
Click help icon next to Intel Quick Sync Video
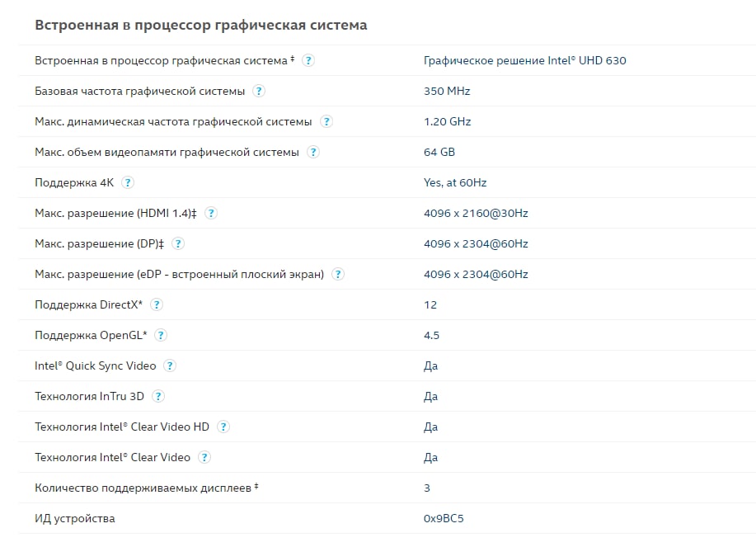170,365
